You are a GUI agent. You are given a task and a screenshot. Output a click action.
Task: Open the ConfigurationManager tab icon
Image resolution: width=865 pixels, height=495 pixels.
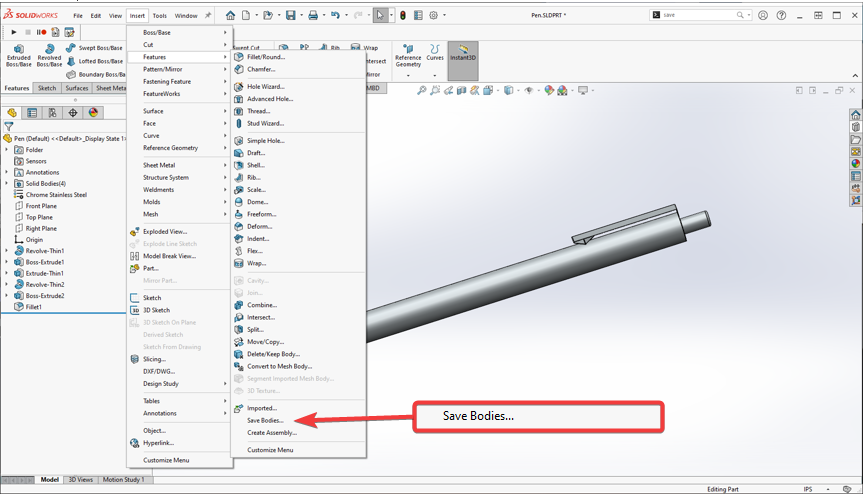[52, 113]
